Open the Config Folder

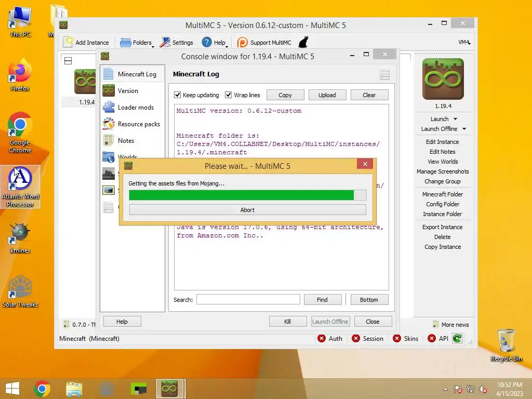(x=443, y=204)
